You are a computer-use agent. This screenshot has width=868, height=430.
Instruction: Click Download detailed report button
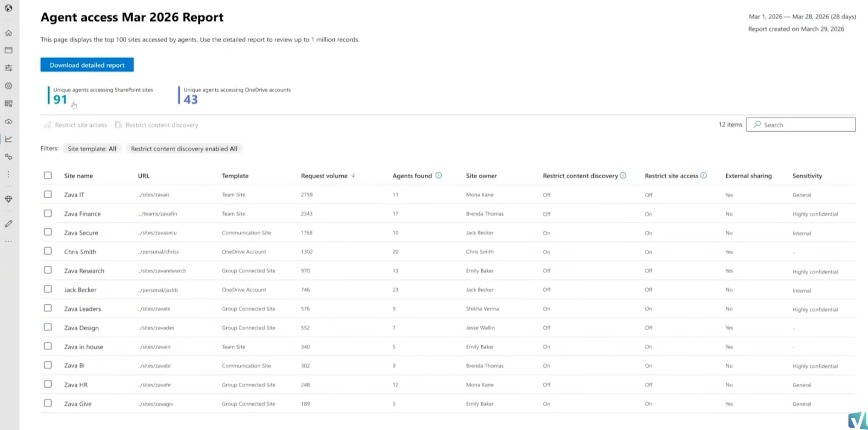[x=87, y=65]
